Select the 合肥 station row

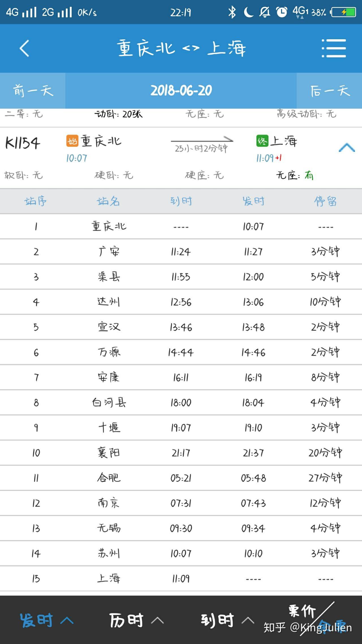(x=181, y=478)
